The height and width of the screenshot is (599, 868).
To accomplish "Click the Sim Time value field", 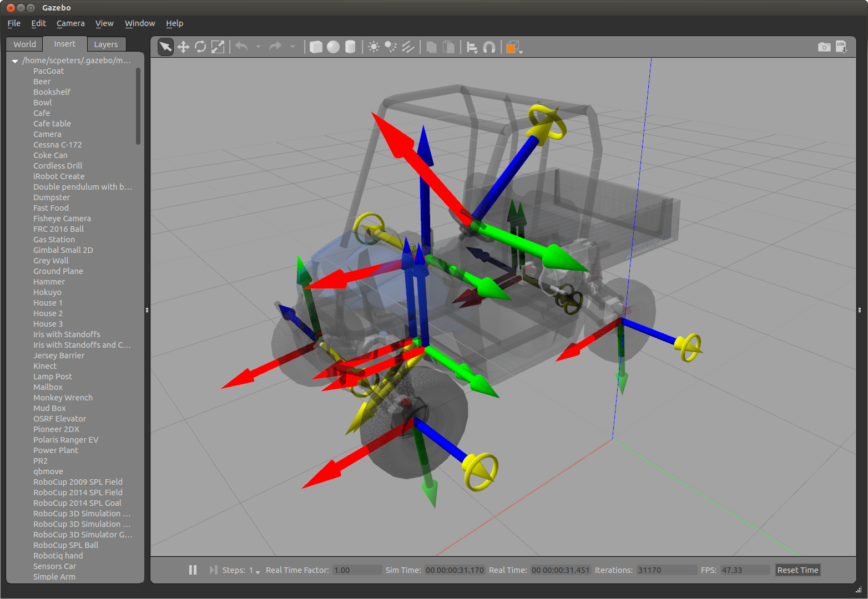I will point(455,570).
